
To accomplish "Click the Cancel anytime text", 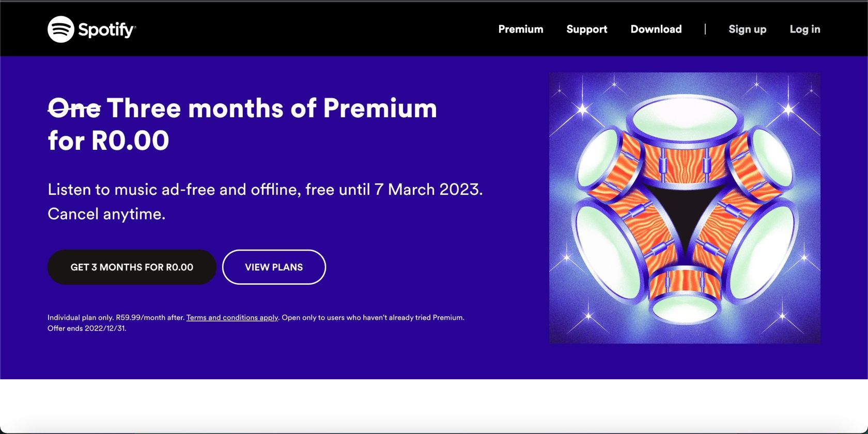I will [x=106, y=214].
